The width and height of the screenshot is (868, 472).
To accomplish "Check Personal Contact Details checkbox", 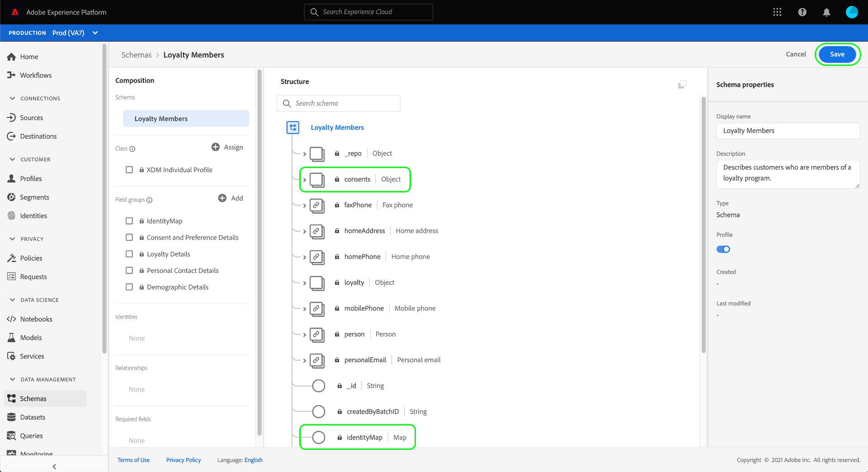I will pyautogui.click(x=129, y=271).
